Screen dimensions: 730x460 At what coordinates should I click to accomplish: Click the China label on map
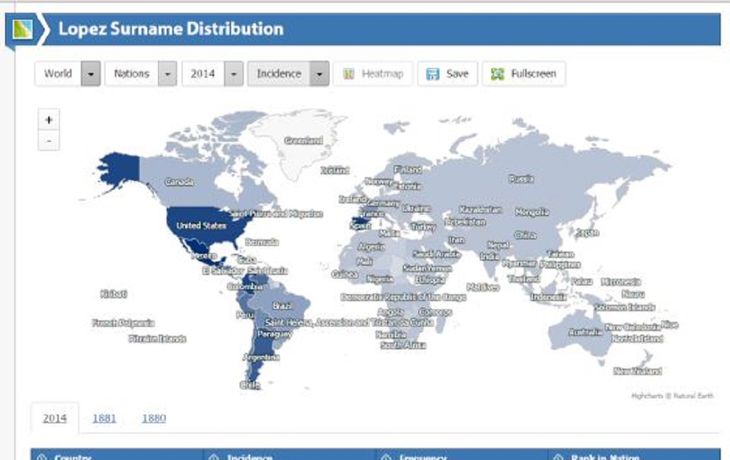(x=526, y=235)
